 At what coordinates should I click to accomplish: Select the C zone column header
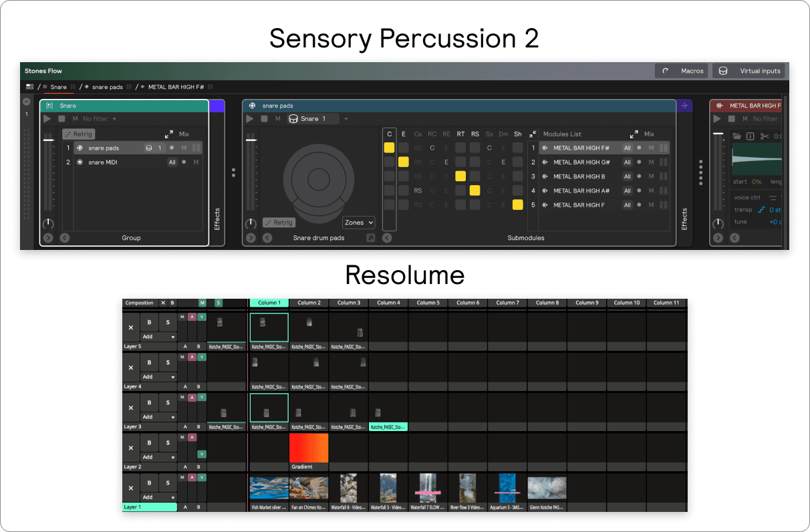tap(390, 134)
